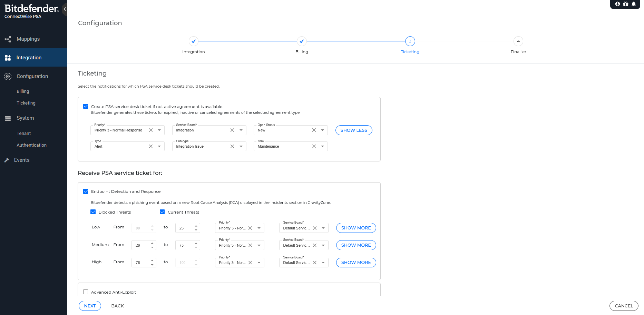Screen dimensions: 644x315
Task: Uncheck Create PSA service desk ticket option
Action: (86, 106)
